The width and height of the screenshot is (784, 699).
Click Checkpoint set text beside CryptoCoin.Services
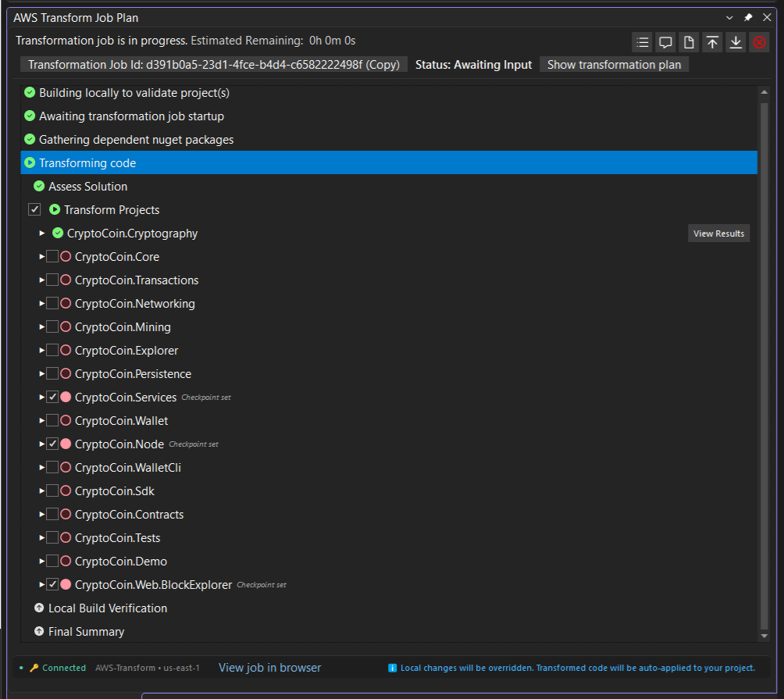pos(206,398)
